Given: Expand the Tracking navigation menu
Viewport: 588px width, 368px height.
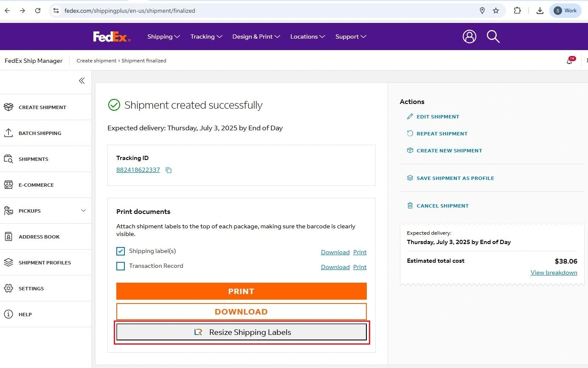Looking at the screenshot, I should (x=206, y=37).
